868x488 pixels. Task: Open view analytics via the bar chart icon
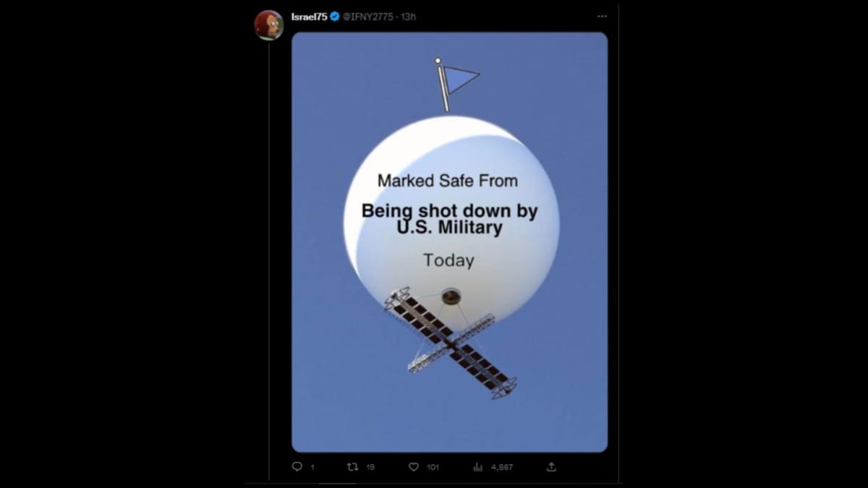coord(476,466)
